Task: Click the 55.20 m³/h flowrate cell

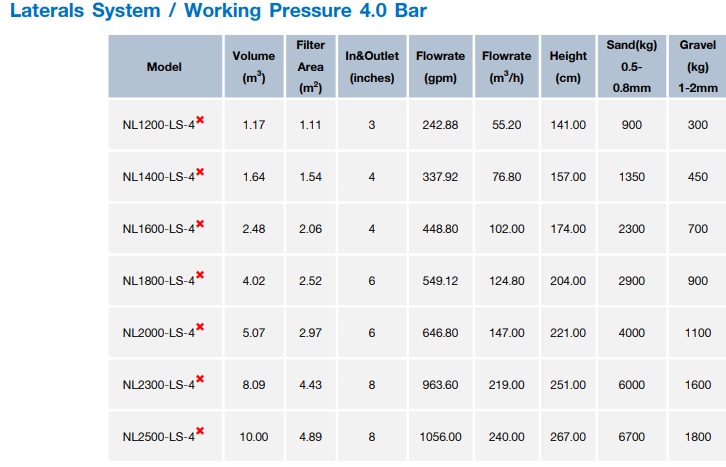Action: click(x=506, y=125)
